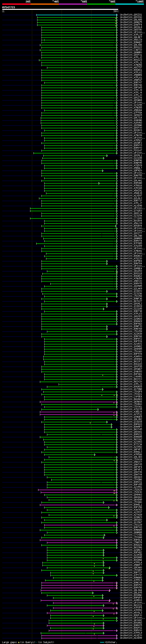Image resolution: width=146 pixels, height=644 pixels.
Task: Select hit label UniRef100_Q6WNR0
Action: [x=131, y=53]
